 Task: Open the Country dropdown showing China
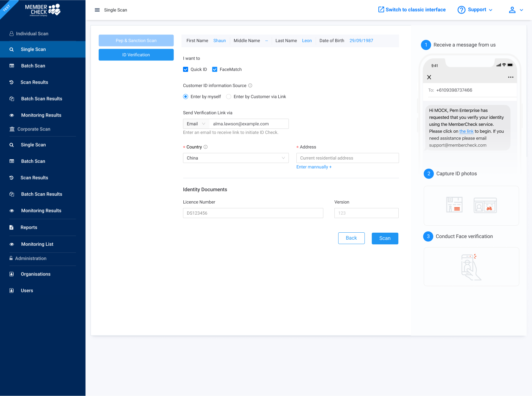point(236,158)
